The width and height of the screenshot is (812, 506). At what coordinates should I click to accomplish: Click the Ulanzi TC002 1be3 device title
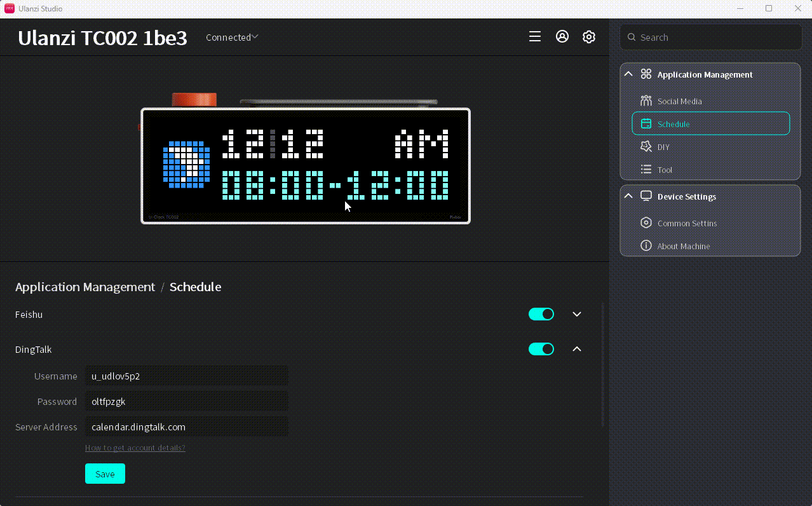102,38
